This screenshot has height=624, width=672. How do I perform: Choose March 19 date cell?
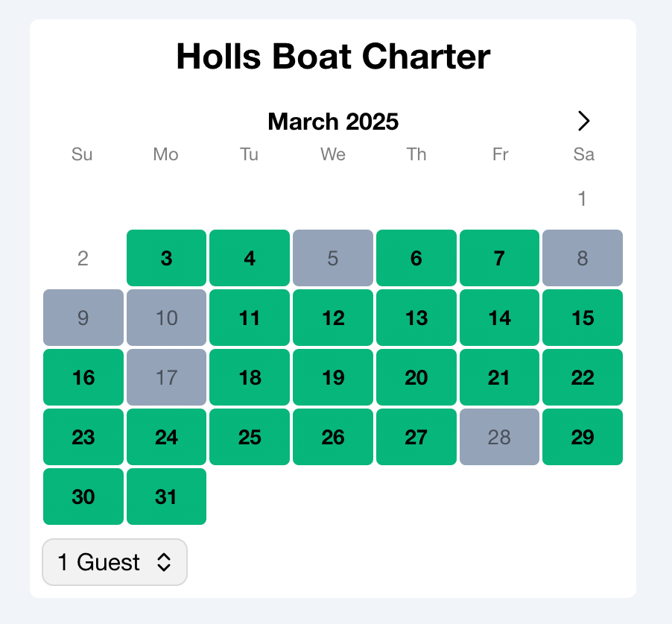(333, 377)
